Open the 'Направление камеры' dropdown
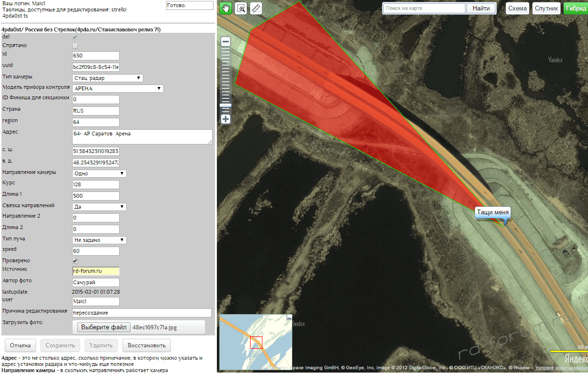The height and width of the screenshot is (373, 588). (x=99, y=173)
